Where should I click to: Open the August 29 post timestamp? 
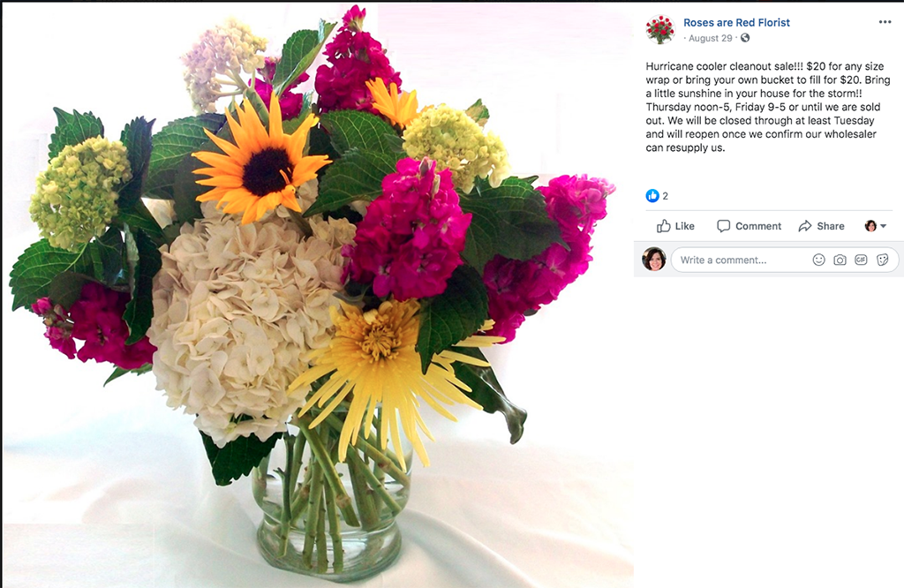[x=711, y=38]
